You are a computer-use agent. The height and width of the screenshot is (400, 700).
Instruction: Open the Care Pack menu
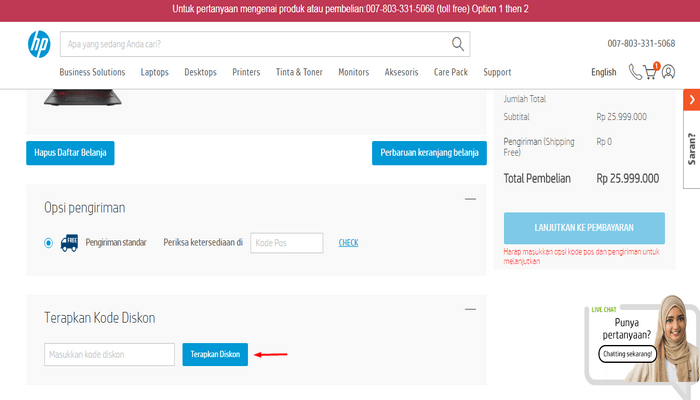coord(451,72)
